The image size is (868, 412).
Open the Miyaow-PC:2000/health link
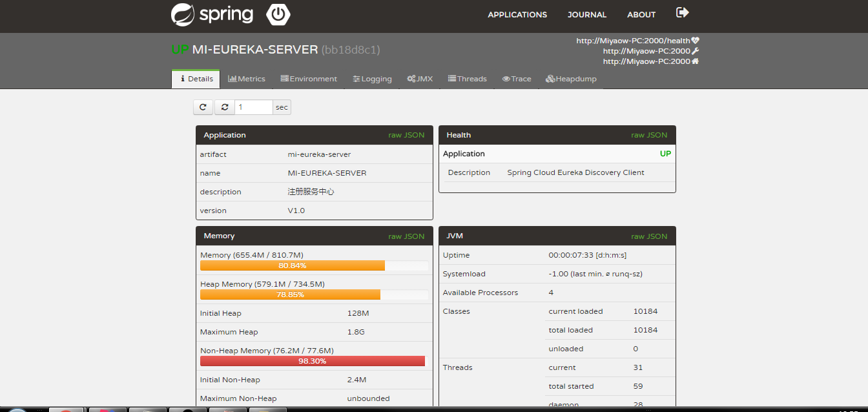(637, 41)
